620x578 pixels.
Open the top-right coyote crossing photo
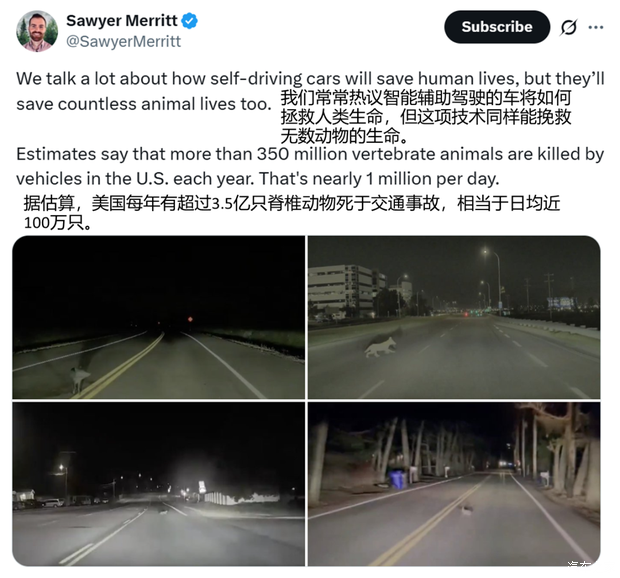click(x=454, y=317)
